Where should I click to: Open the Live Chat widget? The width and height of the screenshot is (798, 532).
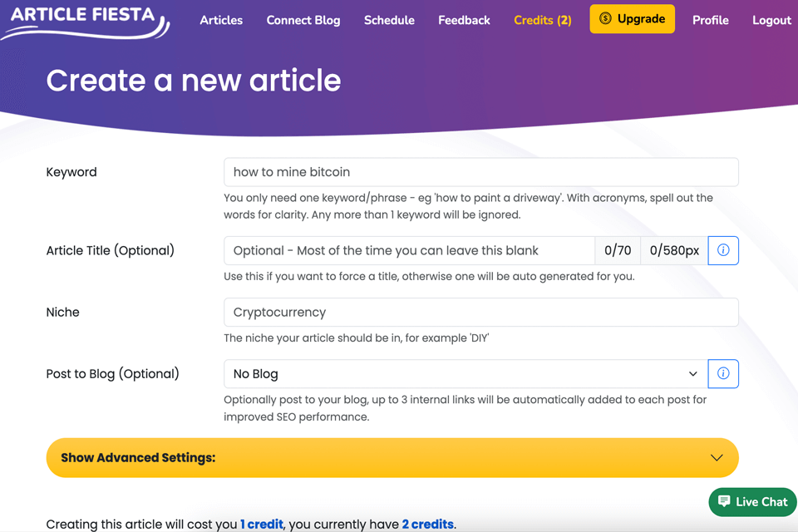click(753, 501)
